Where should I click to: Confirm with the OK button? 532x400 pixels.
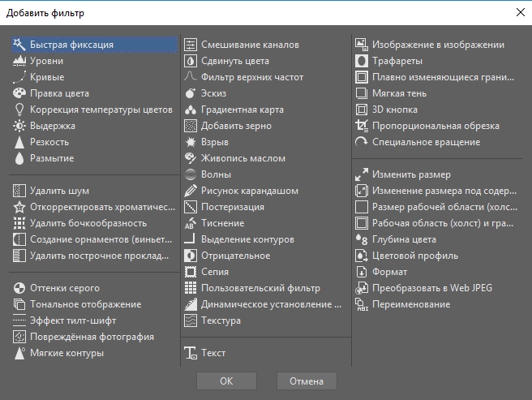[x=226, y=381]
